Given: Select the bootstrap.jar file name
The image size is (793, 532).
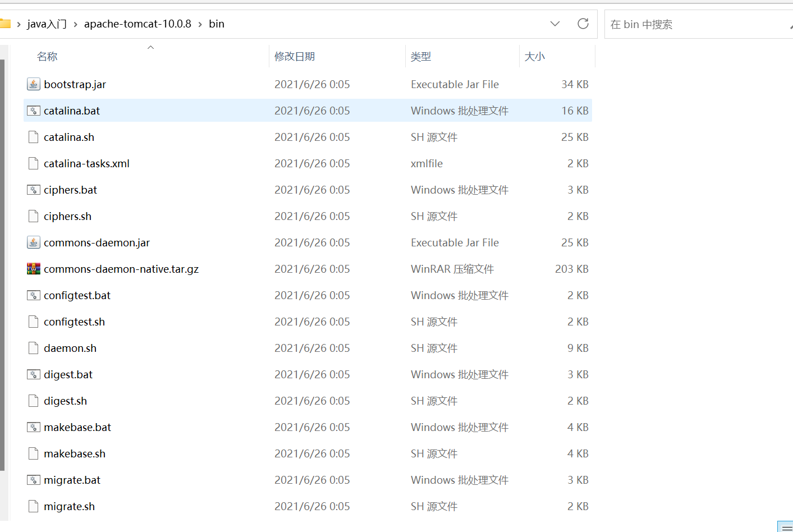Looking at the screenshot, I should tap(75, 84).
